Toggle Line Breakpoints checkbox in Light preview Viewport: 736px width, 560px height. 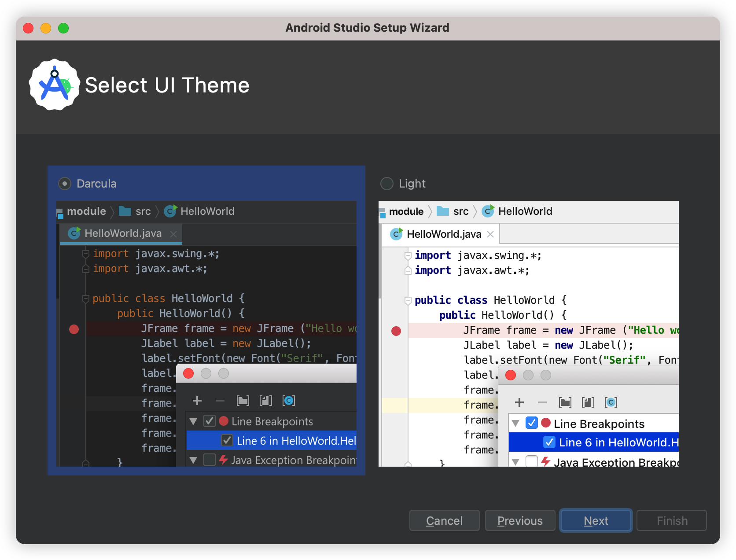[x=532, y=423]
